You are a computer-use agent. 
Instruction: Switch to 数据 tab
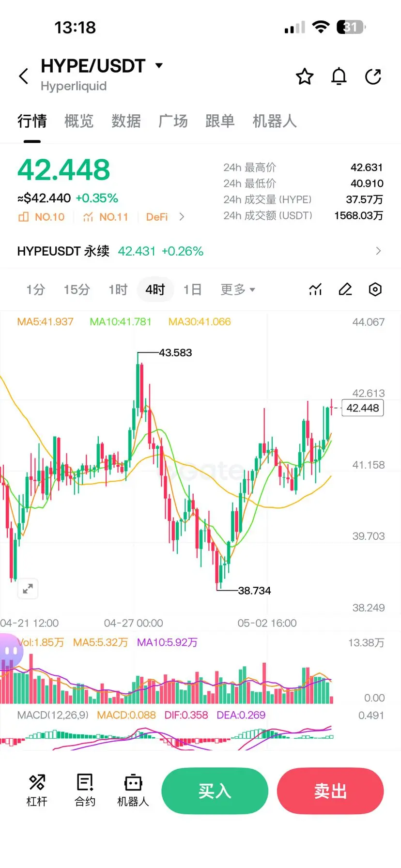point(126,121)
